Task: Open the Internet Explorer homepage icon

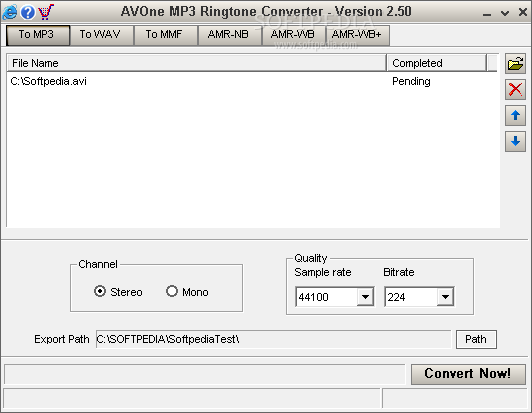Action: (10, 12)
